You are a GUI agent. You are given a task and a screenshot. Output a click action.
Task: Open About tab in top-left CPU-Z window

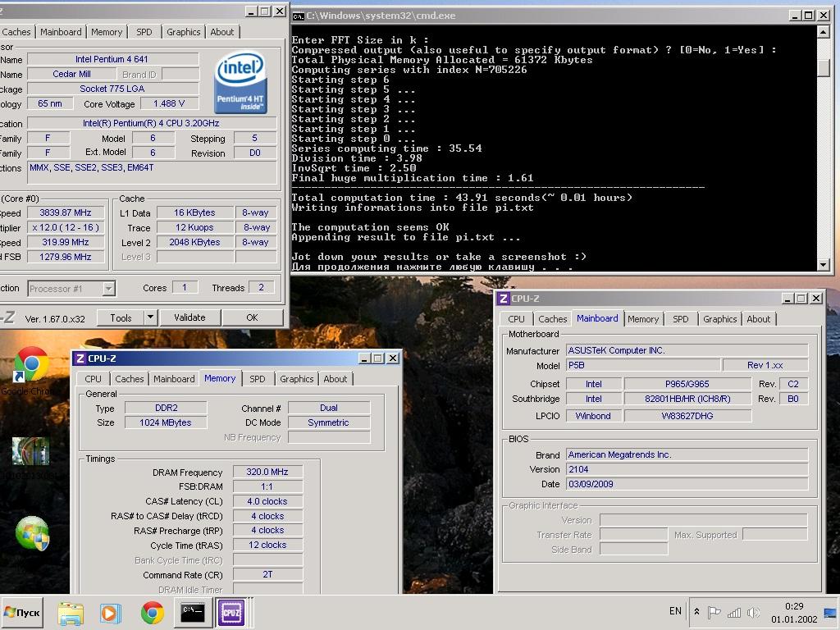pos(221,32)
